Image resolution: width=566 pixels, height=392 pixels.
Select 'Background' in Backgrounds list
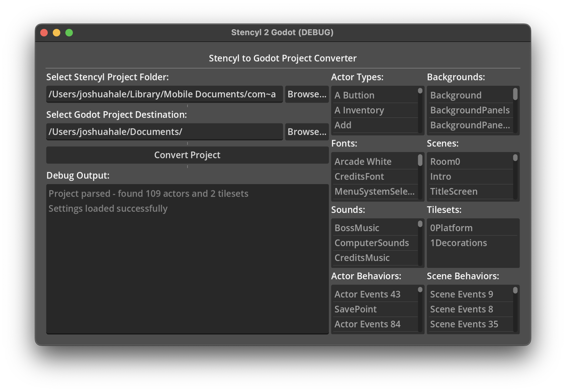click(x=471, y=95)
